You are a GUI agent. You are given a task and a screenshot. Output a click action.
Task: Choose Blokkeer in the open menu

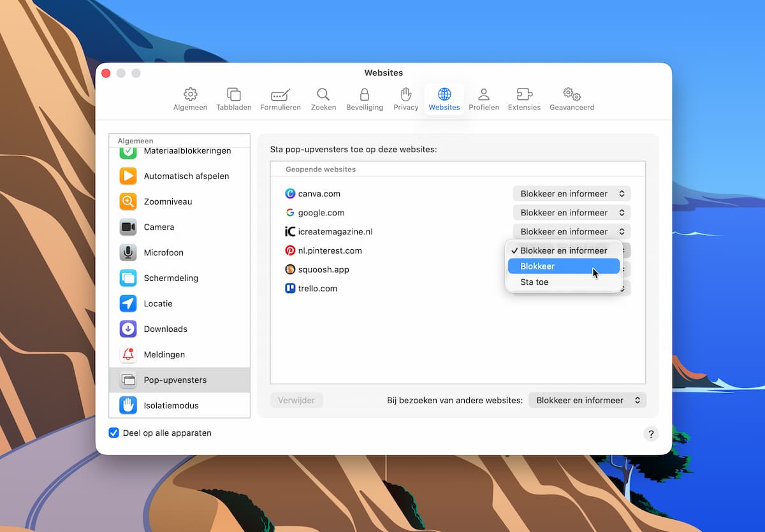564,266
